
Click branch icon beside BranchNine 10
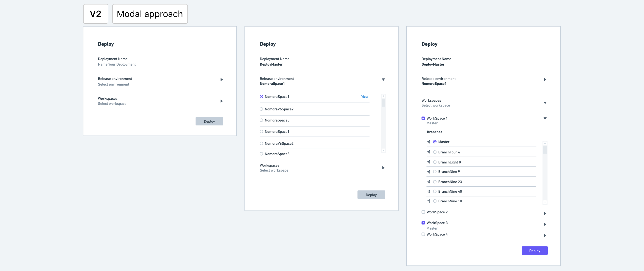click(x=429, y=201)
